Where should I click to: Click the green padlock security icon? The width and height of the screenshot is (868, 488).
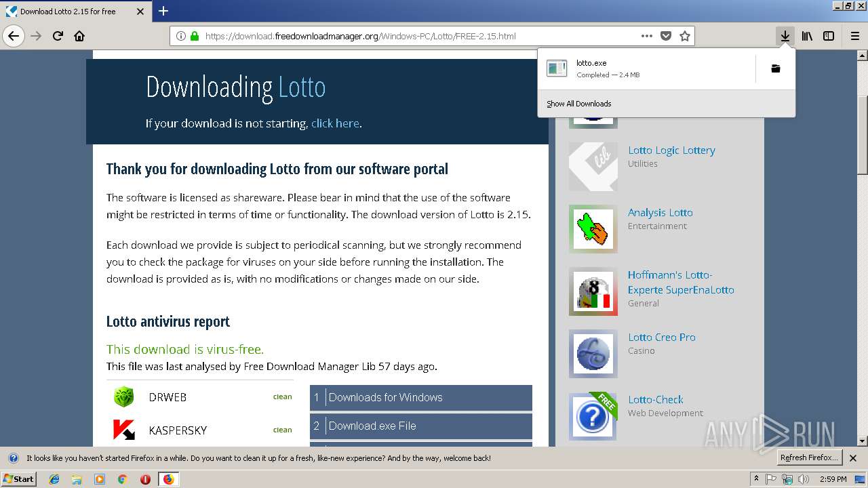pyautogui.click(x=195, y=36)
